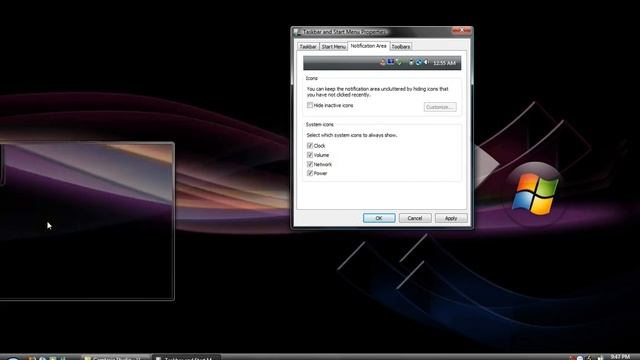Close the Taskbar and Start Menu Properties window
This screenshot has width=640, height=360.
point(462,31)
